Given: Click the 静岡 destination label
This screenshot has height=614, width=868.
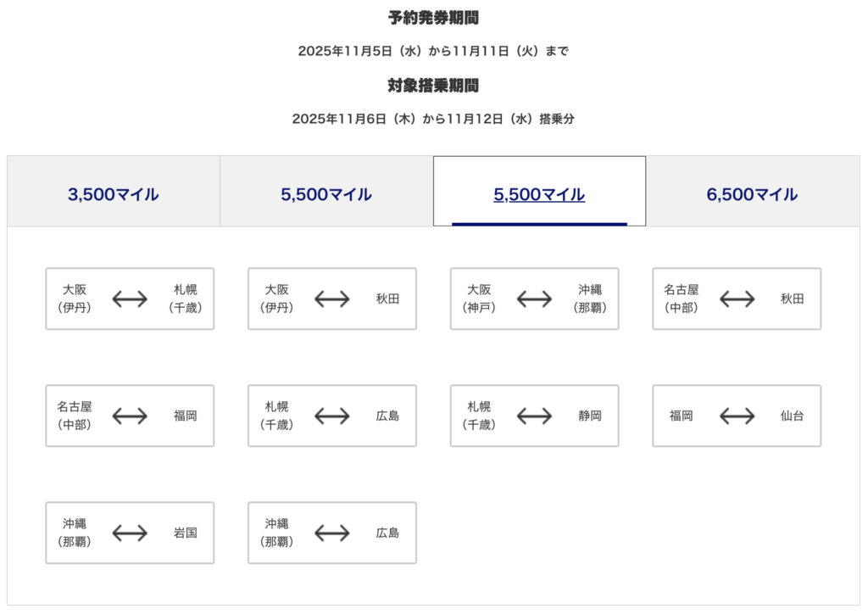Looking at the screenshot, I should pos(590,416).
